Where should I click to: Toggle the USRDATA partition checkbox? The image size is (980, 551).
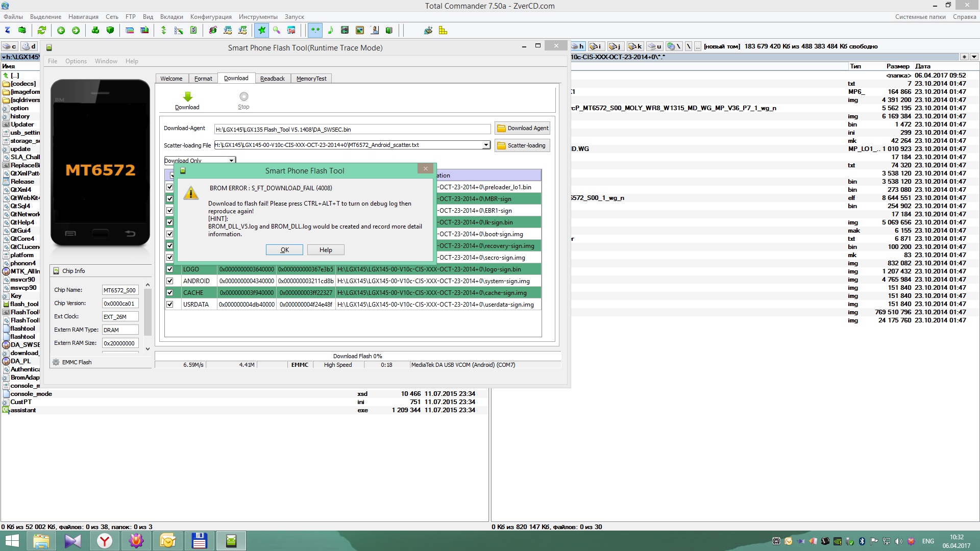(x=170, y=305)
